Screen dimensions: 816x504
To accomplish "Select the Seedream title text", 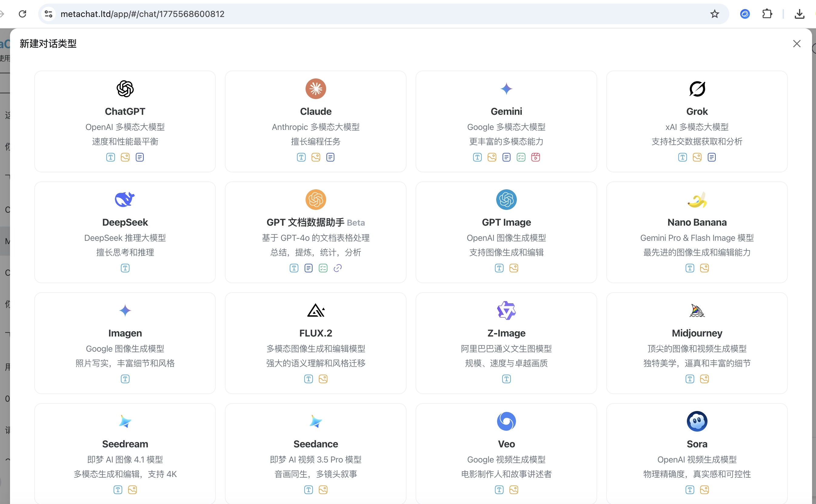I will (x=125, y=444).
